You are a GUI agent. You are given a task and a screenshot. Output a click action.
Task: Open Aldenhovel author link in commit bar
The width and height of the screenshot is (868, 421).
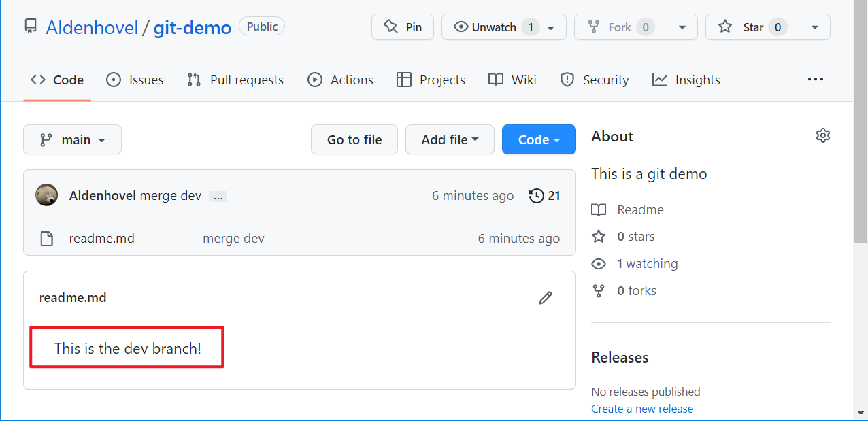click(x=103, y=196)
